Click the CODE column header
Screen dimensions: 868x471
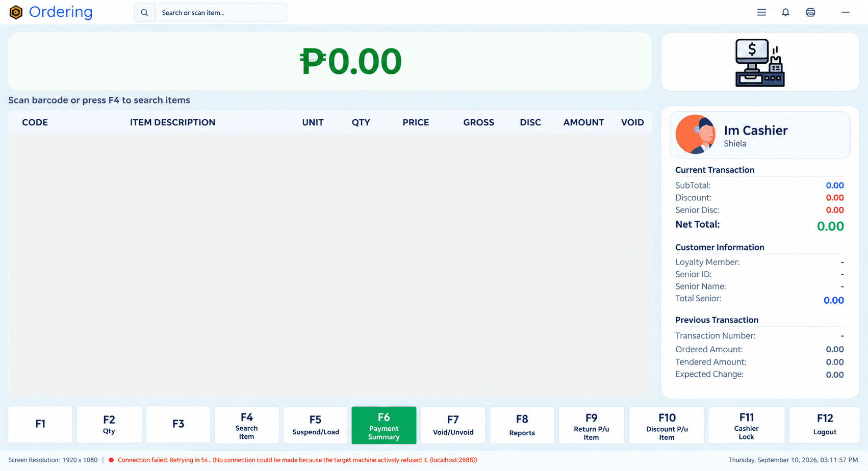click(35, 122)
